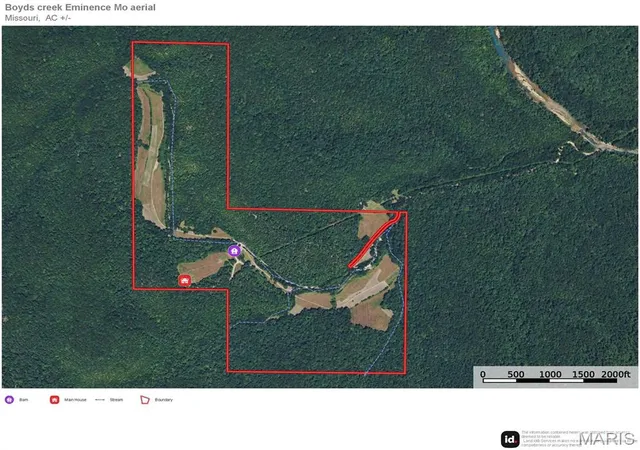The image size is (640, 450).
Task: Click the '500' scale bar label
Action: click(516, 374)
